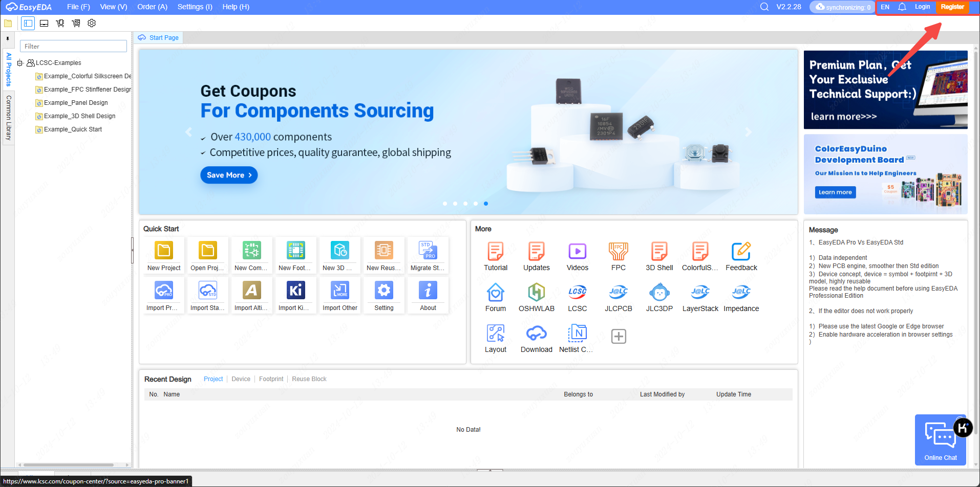Open the EN language dropdown
The height and width of the screenshot is (487, 980).
(x=885, y=7)
